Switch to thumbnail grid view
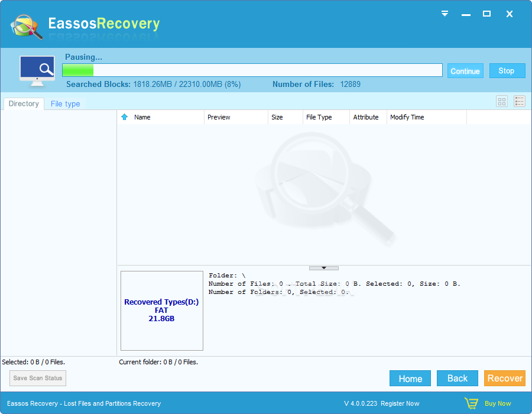 (x=502, y=101)
